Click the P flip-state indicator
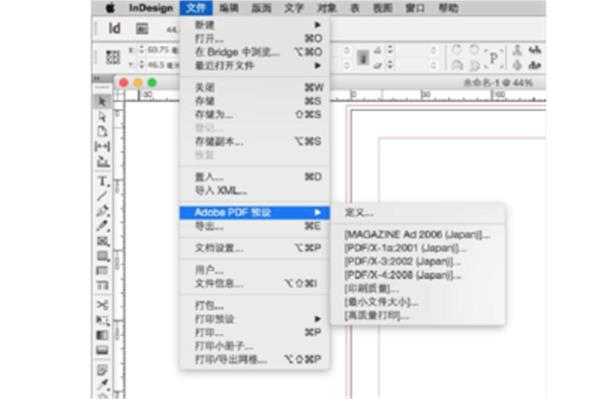The height and width of the screenshot is (400, 600). click(494, 58)
